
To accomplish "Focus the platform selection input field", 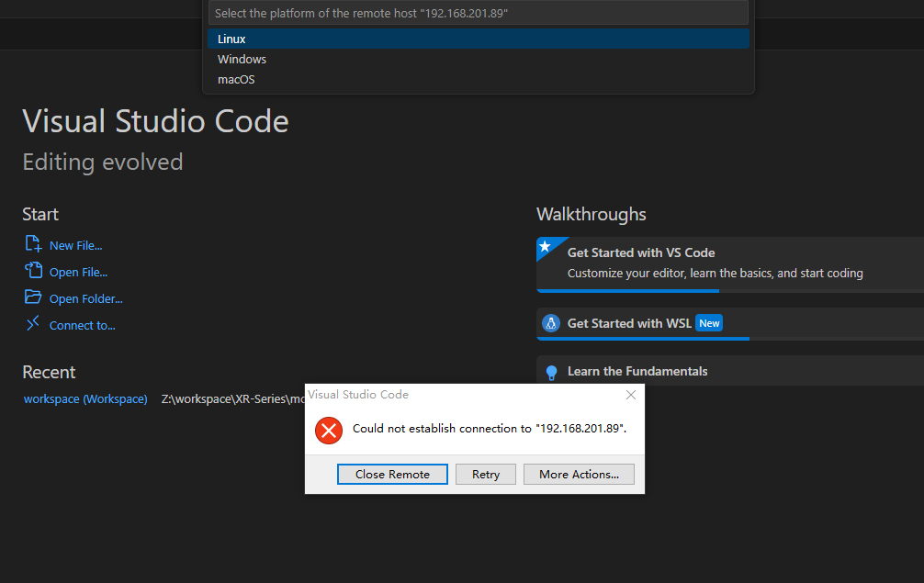I will click(x=478, y=13).
